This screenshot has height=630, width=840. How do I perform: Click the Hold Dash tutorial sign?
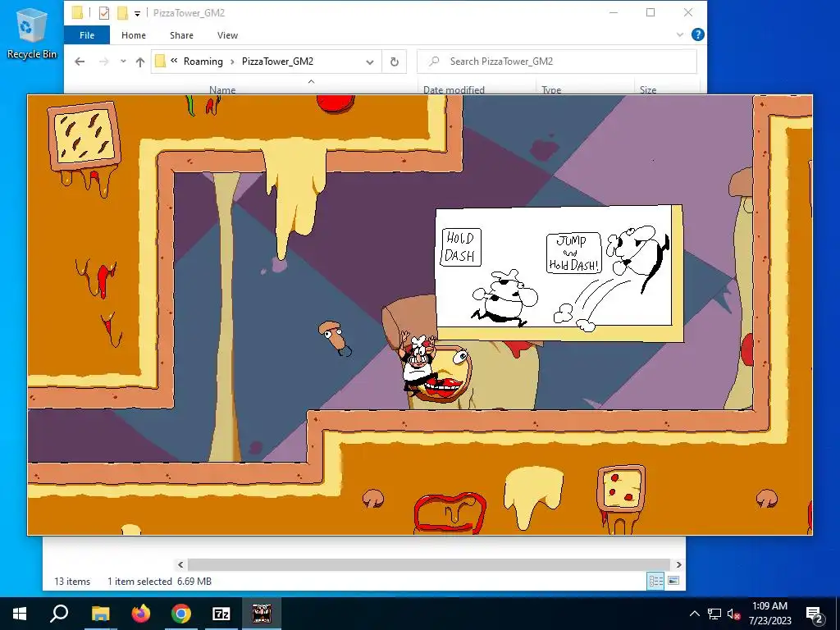[x=559, y=273]
